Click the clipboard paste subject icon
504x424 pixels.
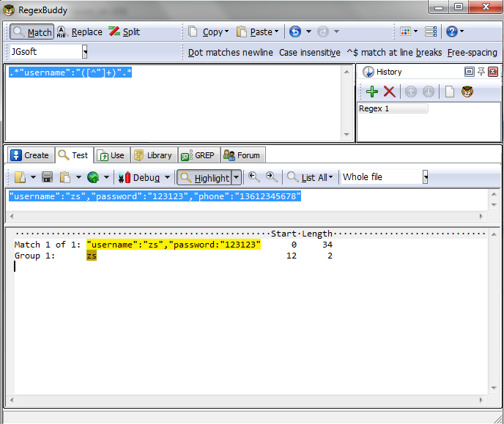coord(65,177)
